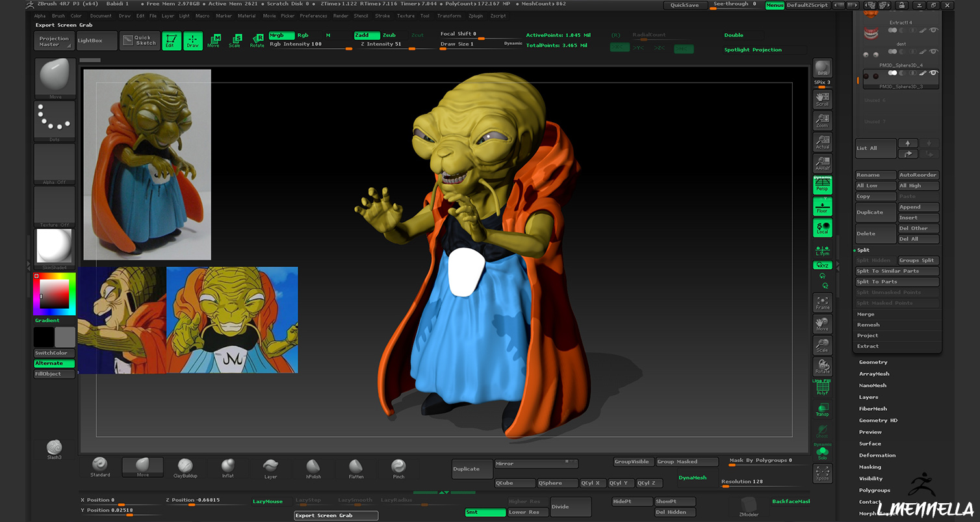Pick a color in the color picker square
The width and height of the screenshot is (980, 522).
point(55,294)
